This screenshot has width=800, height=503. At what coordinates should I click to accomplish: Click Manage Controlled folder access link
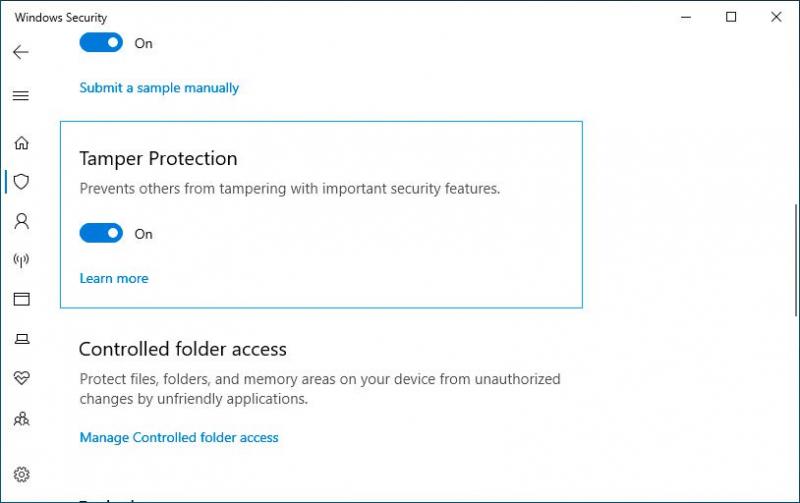[x=179, y=437]
